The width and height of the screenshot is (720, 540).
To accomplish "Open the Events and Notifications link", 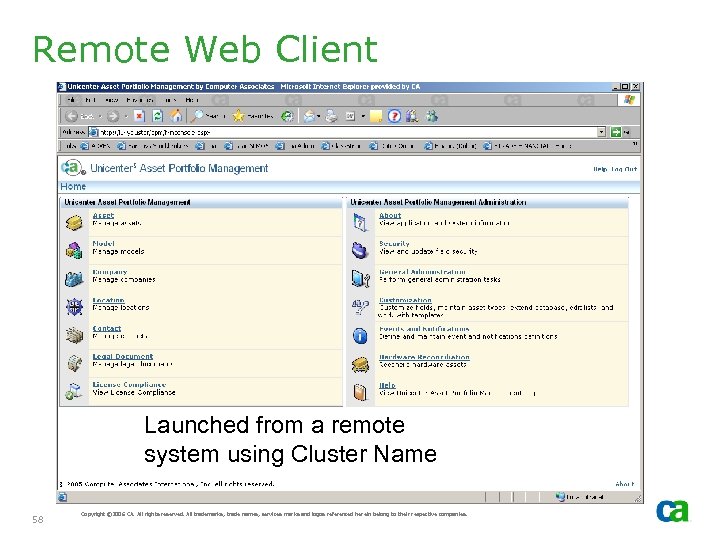I will tap(424, 329).
